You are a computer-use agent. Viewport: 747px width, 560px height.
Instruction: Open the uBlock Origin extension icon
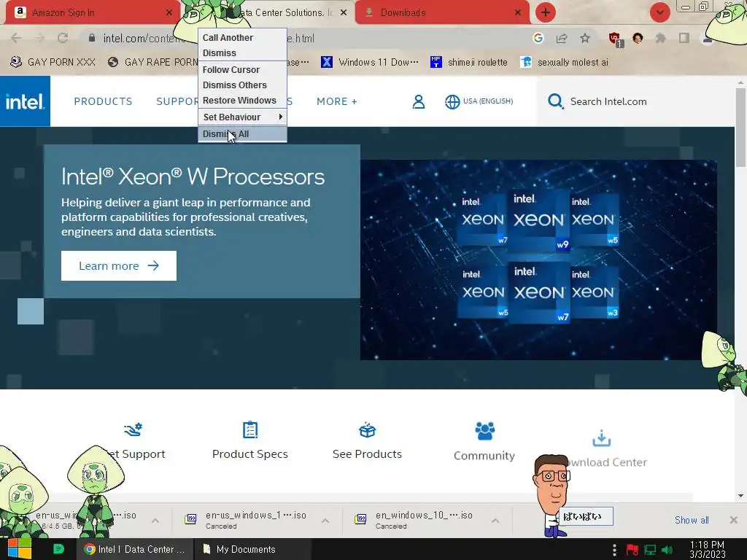[x=616, y=39]
